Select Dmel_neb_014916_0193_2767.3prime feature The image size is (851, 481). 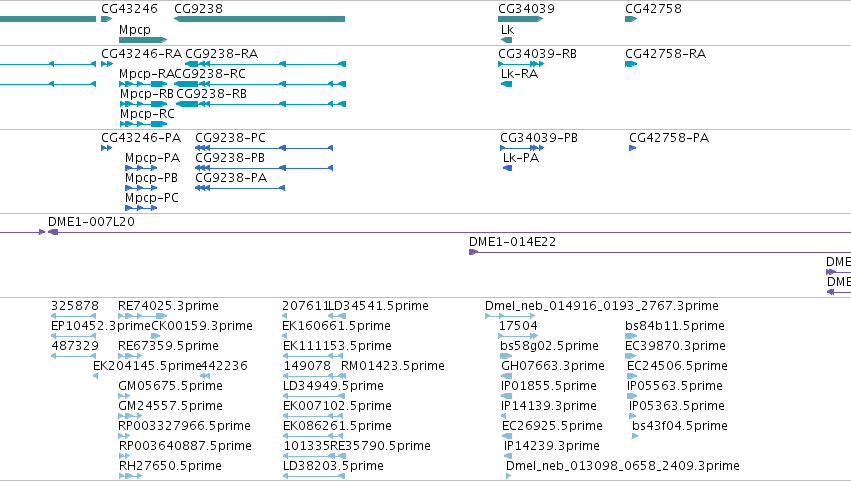pos(602,306)
